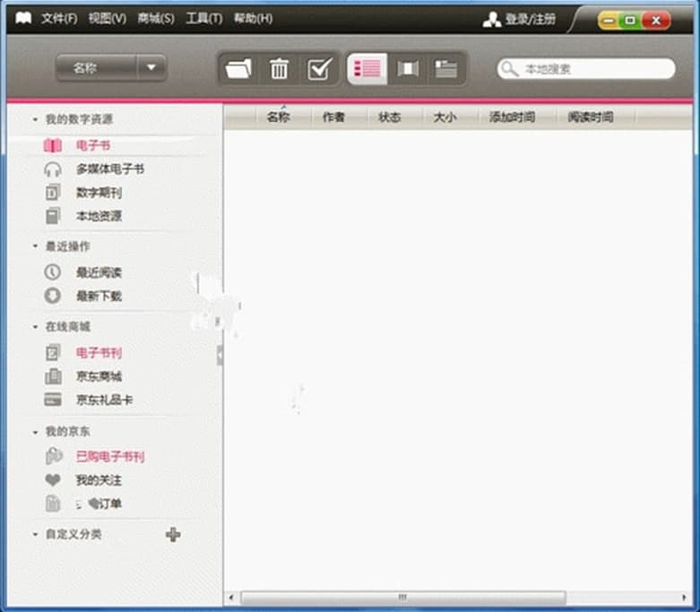700x612 pixels.
Task: Click the trash delete icon
Action: 280,69
